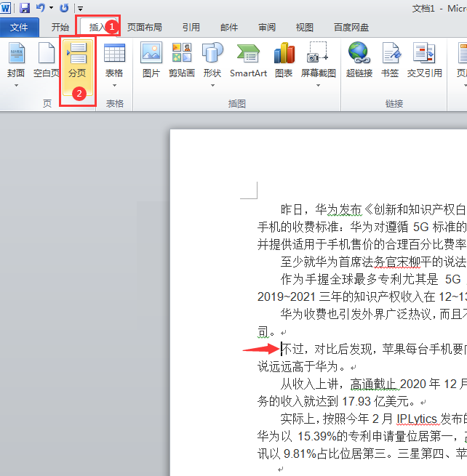Viewport: 467px width, 476px height.
Task: Insert a SmartArt graphic
Action: [248, 60]
